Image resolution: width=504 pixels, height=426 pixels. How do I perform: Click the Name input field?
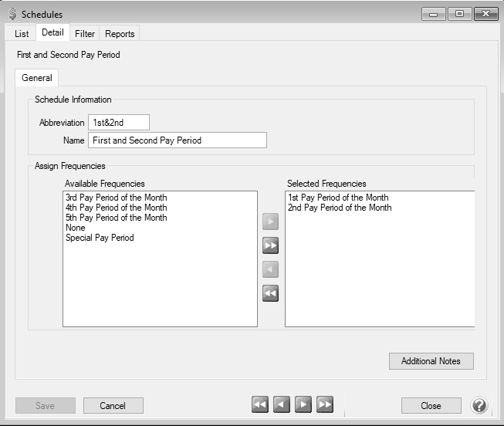pyautogui.click(x=178, y=140)
